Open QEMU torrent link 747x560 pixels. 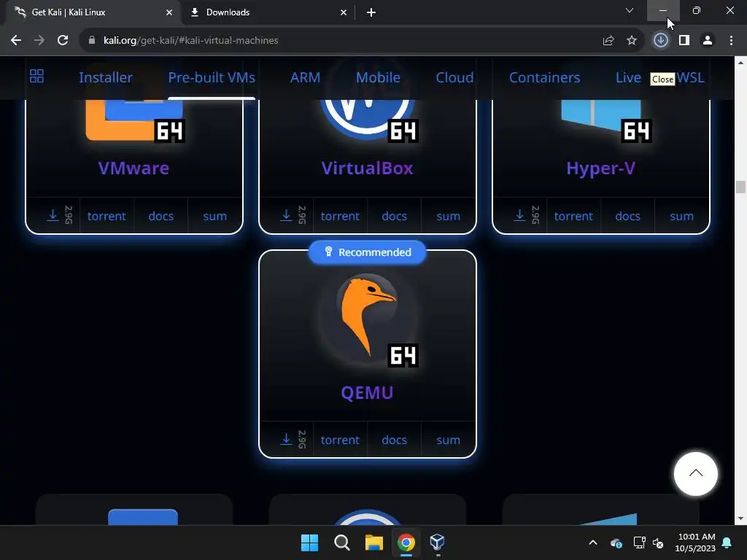[x=340, y=440]
